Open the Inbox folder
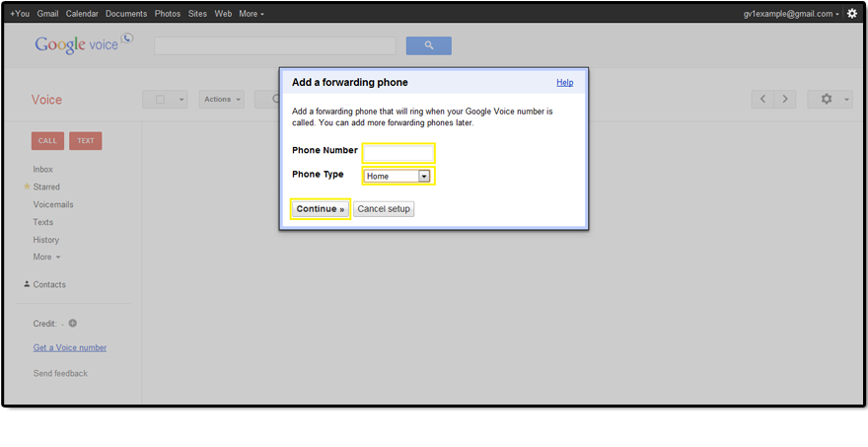The width and height of the screenshot is (868, 447). point(42,170)
